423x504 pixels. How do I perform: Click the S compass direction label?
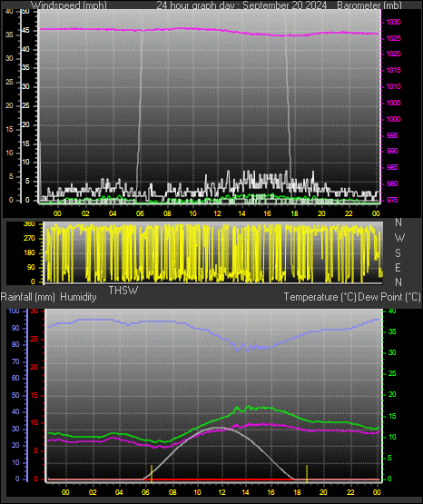pos(398,253)
